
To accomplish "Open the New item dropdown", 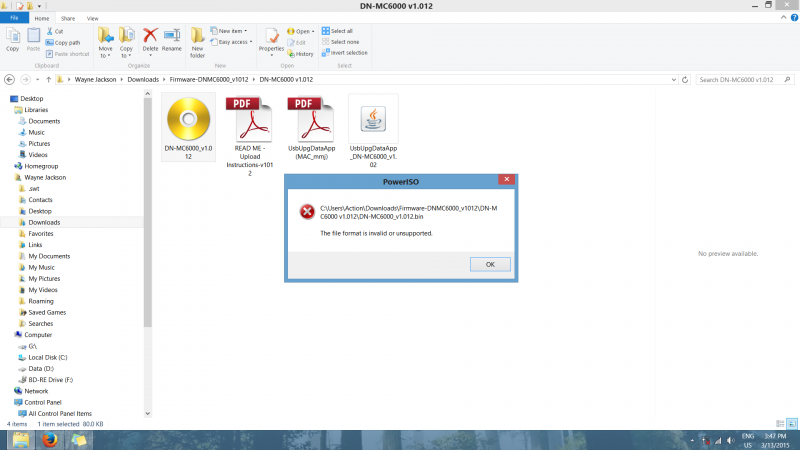I will click(x=229, y=31).
